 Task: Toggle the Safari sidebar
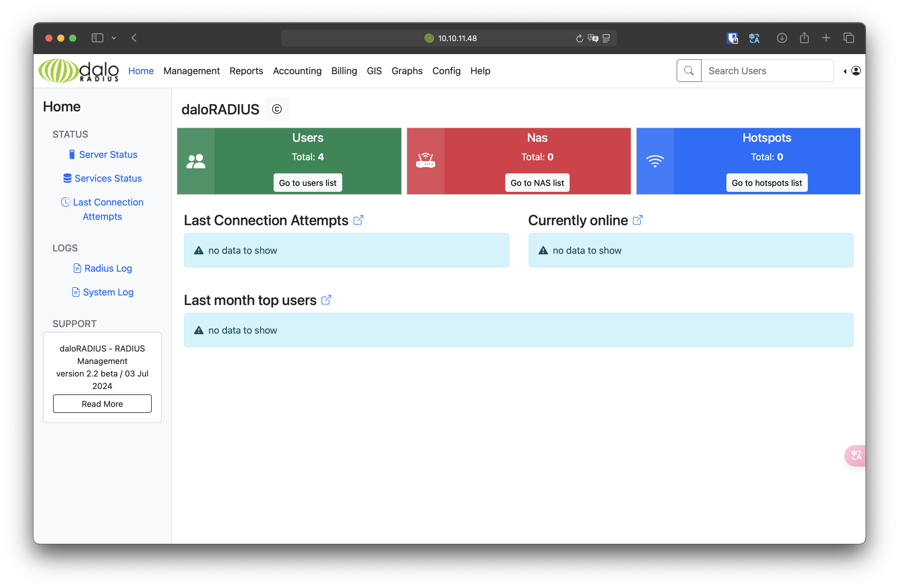pos(97,38)
